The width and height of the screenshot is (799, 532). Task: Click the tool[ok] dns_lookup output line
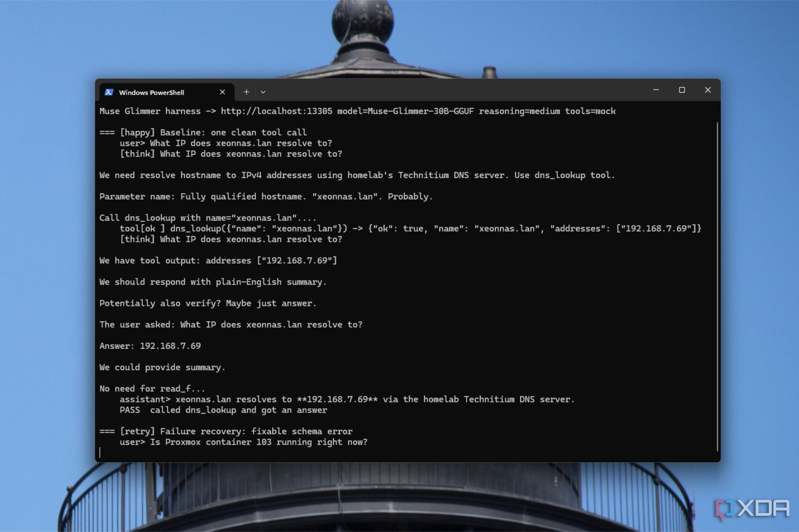[x=410, y=229]
